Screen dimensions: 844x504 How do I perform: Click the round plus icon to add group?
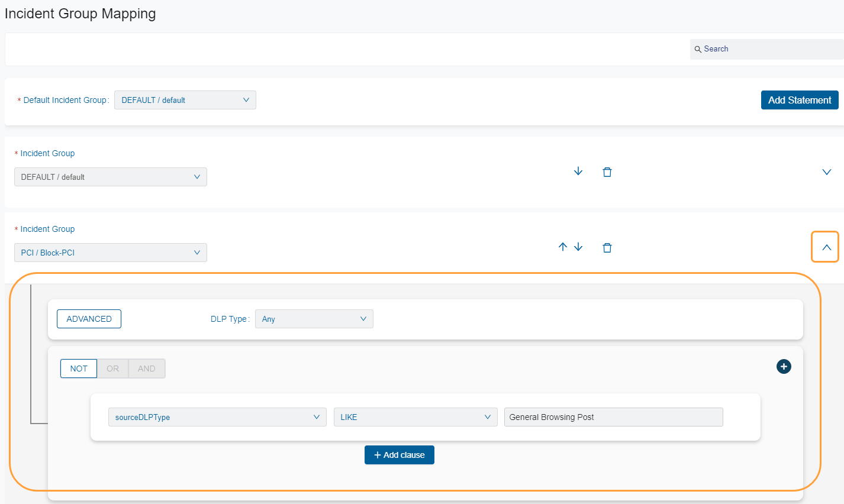click(x=784, y=367)
